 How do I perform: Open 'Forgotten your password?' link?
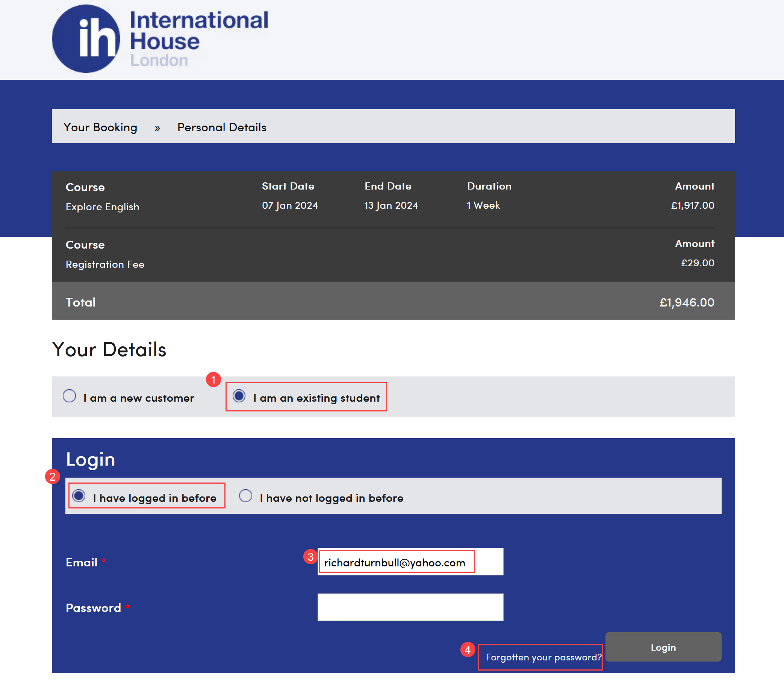pos(543,657)
